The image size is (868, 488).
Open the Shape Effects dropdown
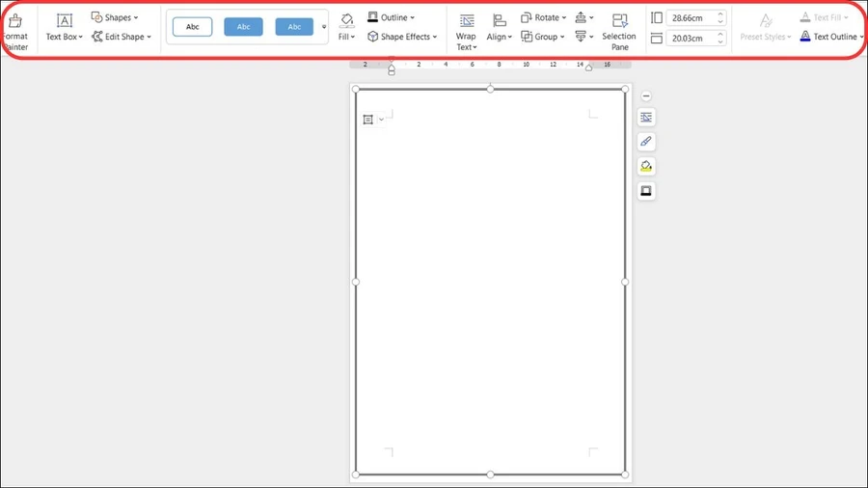click(402, 37)
